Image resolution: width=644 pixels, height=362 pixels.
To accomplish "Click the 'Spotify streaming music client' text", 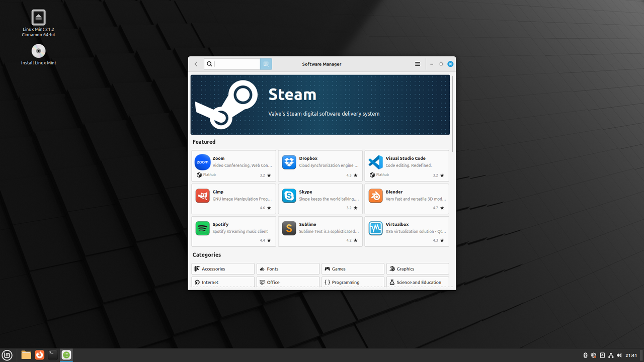I will 240,232.
